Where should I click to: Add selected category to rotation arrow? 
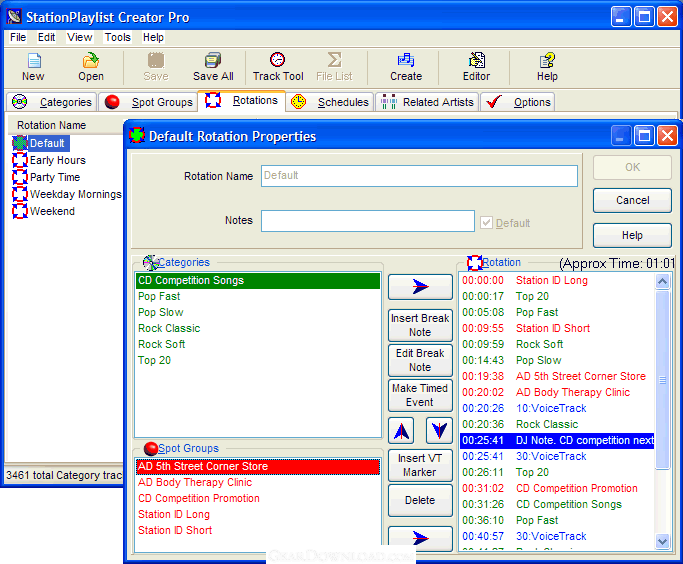pos(420,287)
